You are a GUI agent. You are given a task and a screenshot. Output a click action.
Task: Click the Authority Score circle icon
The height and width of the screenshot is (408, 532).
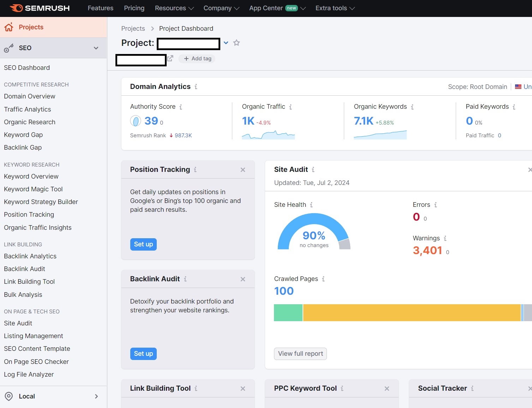pos(136,121)
